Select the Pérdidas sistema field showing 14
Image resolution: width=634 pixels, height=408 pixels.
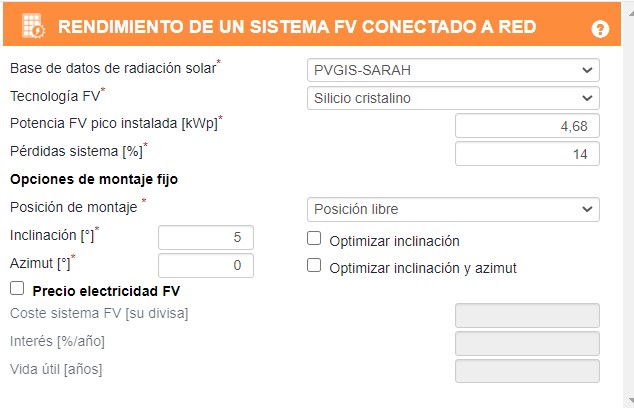coord(527,154)
